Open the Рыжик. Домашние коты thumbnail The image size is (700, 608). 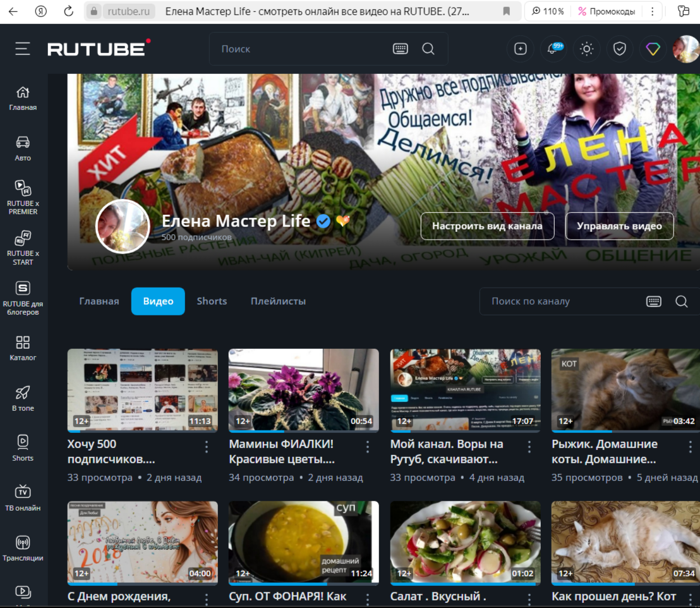coord(626,390)
